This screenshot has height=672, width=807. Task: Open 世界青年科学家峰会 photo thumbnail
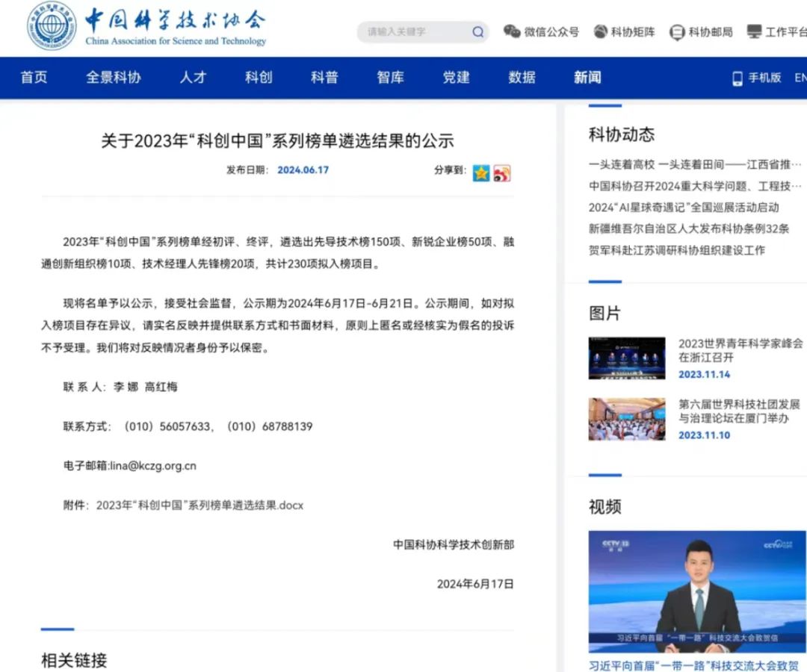[x=626, y=358]
